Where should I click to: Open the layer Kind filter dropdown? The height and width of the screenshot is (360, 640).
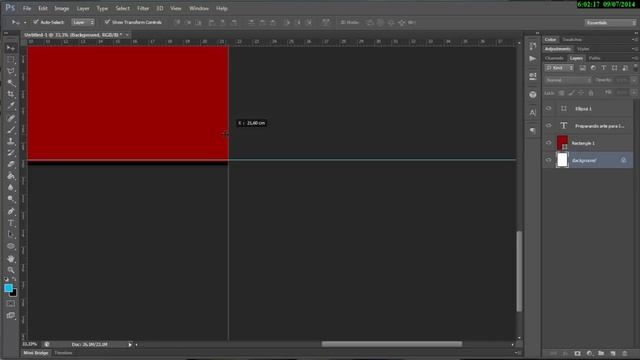558,68
